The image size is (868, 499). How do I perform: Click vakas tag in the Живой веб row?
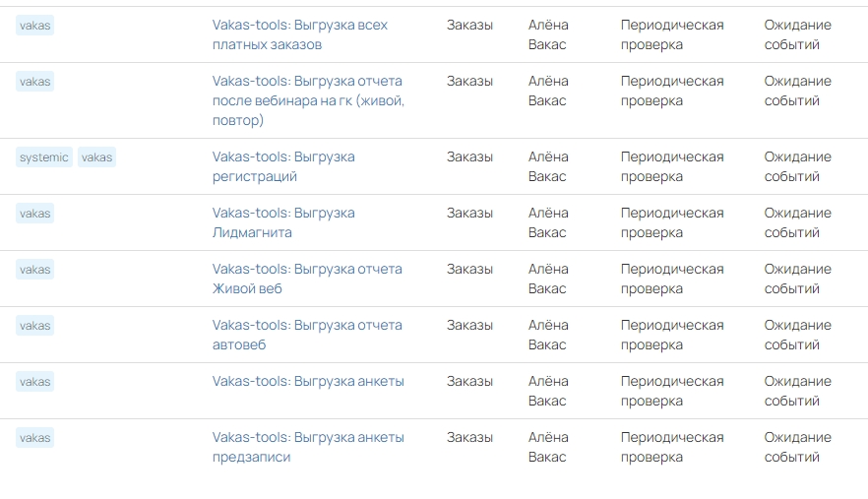click(34, 270)
